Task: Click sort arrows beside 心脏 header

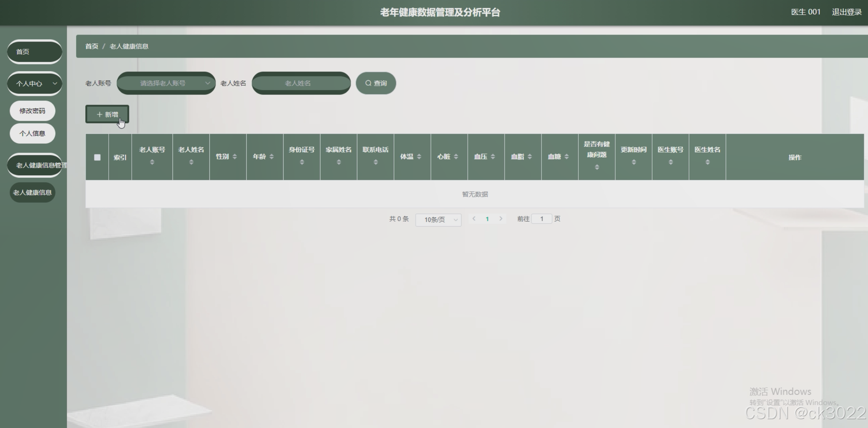Action: coord(456,157)
